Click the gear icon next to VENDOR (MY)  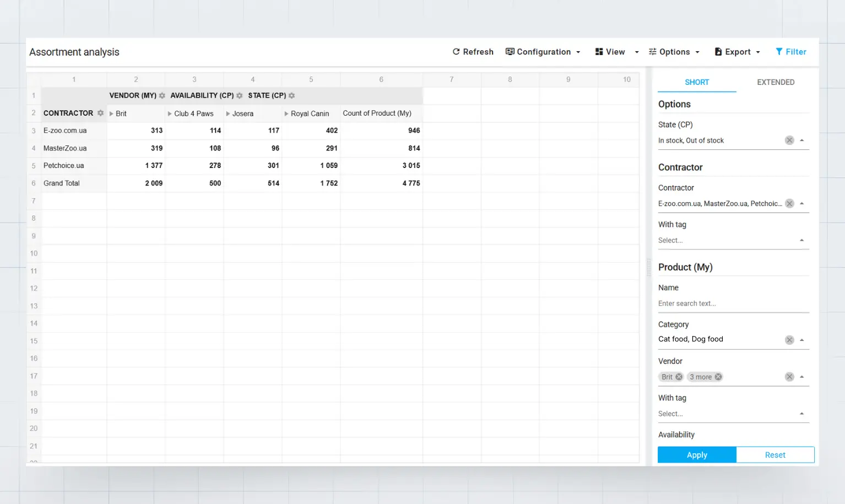click(x=162, y=96)
